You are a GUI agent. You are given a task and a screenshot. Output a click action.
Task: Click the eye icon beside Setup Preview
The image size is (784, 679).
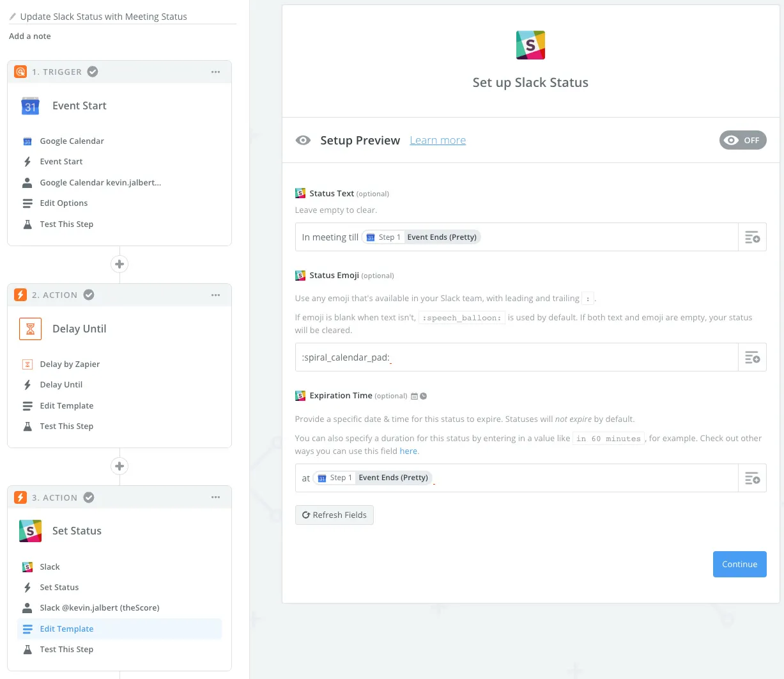(x=303, y=141)
